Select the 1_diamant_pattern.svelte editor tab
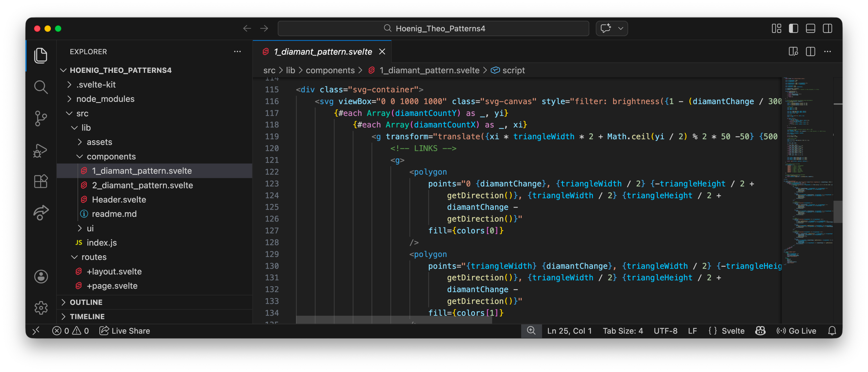 [322, 52]
